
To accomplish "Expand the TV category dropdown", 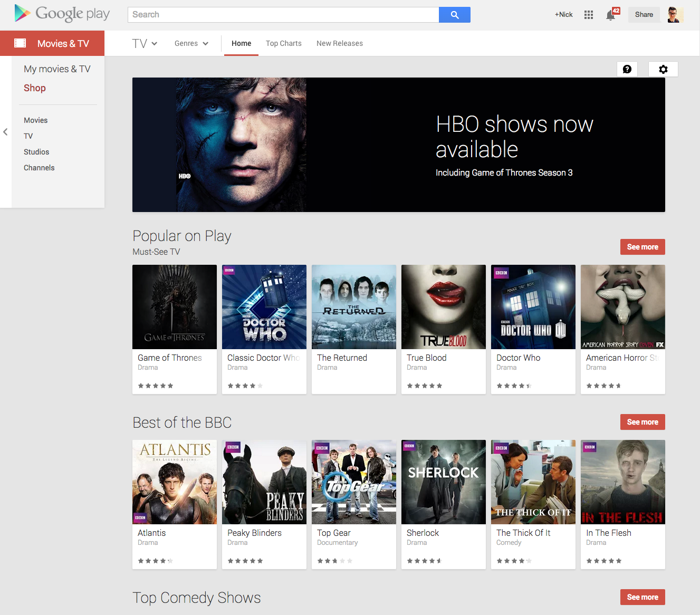I will point(145,43).
